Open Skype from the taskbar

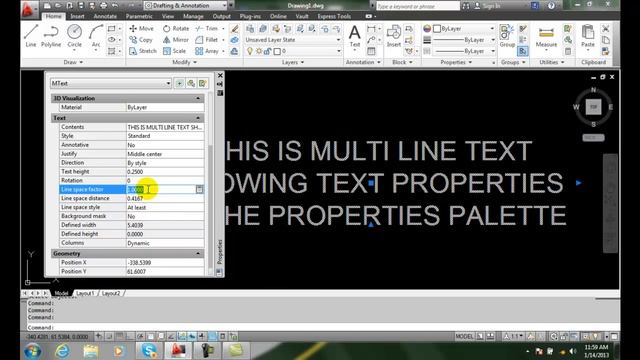149,351
